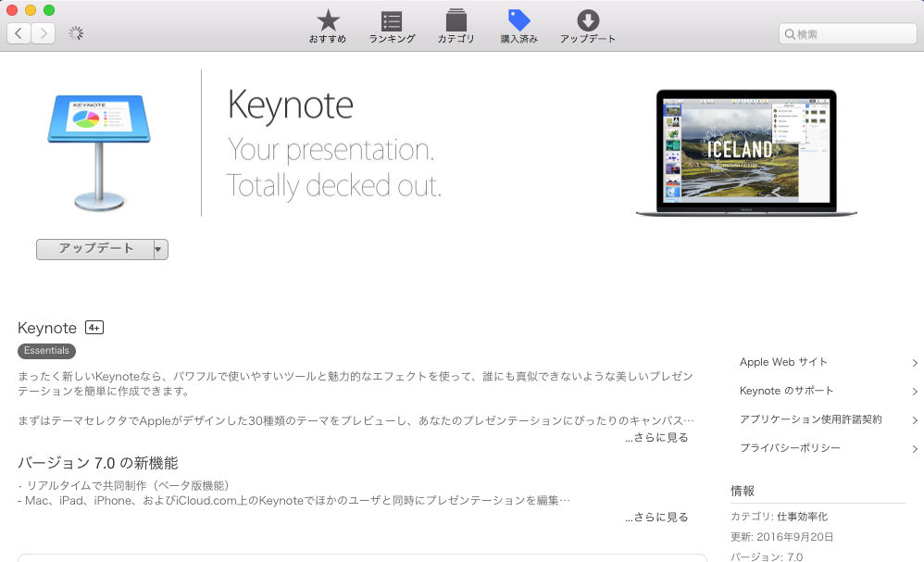The height and width of the screenshot is (562, 924).
Task: Click the chevron next to Keynote のサポート
Action: (x=915, y=391)
